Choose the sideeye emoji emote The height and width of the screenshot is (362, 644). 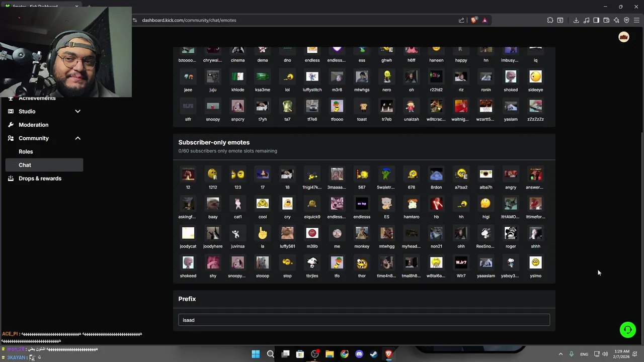[x=535, y=77]
